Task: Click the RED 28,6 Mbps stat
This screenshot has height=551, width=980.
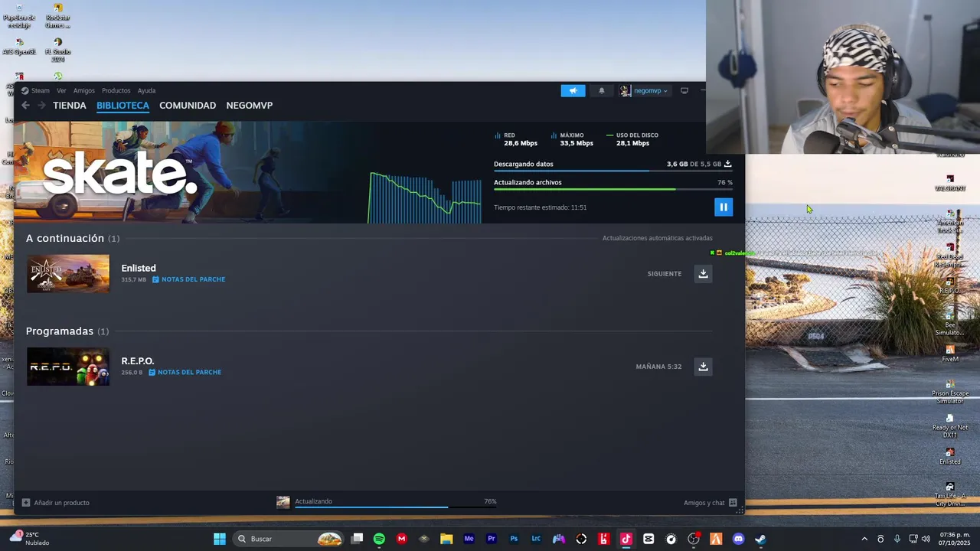Action: [x=516, y=139]
